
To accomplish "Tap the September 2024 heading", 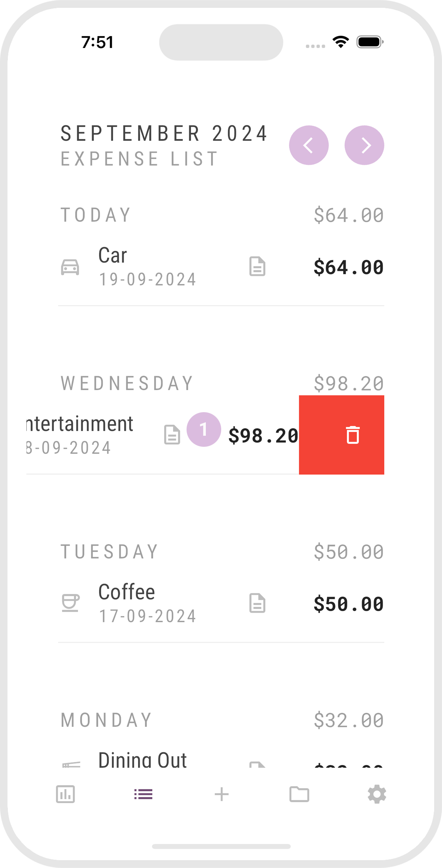I will tap(164, 133).
